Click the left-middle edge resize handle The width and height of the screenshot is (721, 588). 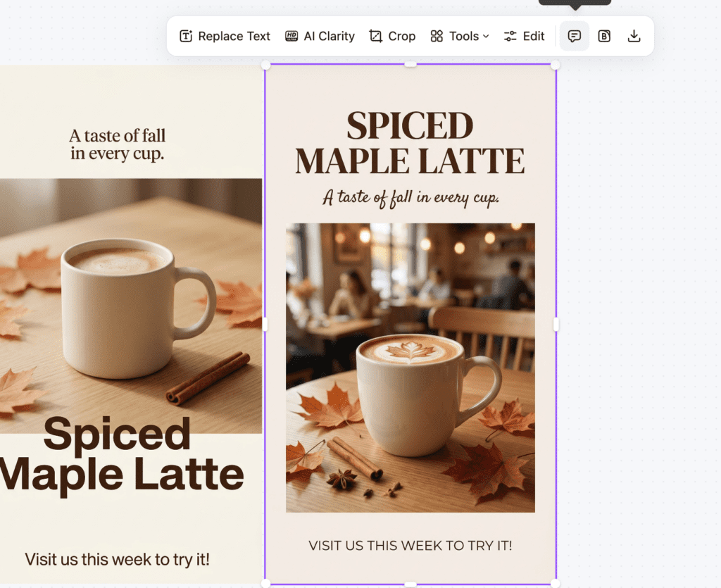pos(265,324)
